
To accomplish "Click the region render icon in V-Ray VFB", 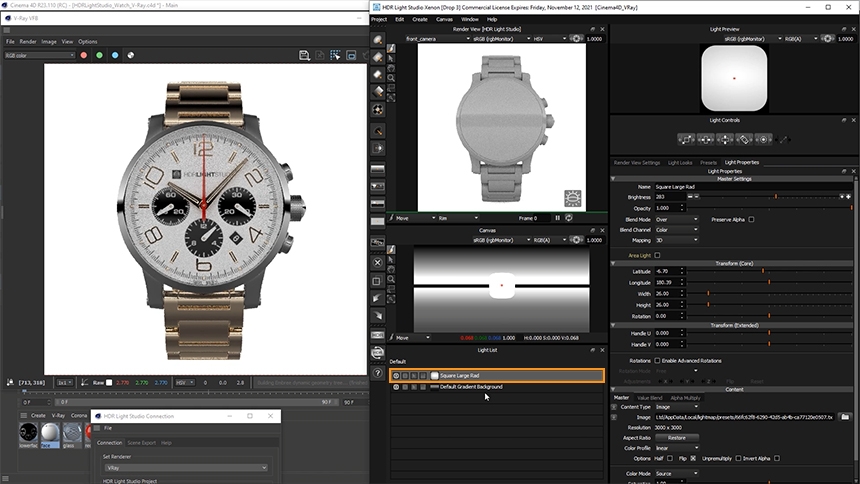I will pyautogui.click(x=335, y=55).
